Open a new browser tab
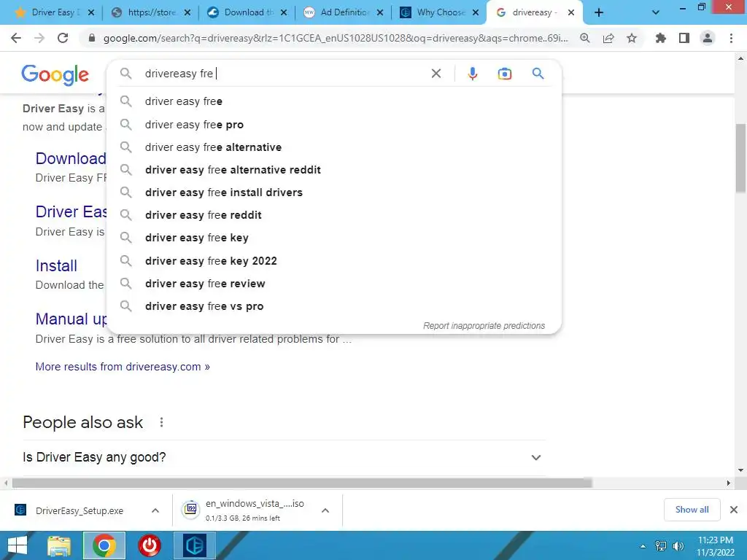 [x=599, y=12]
